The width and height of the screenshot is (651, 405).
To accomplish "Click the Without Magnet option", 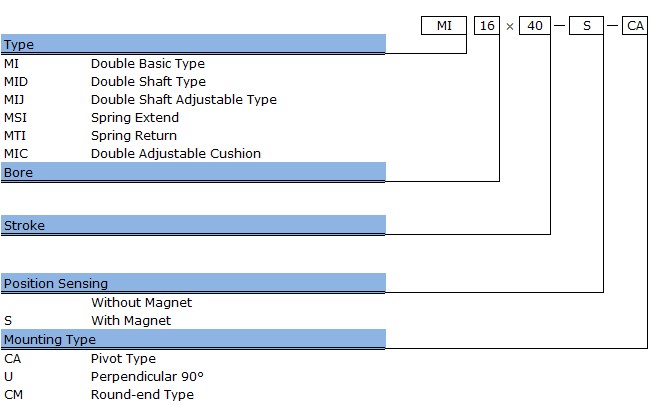I will pos(141,302).
